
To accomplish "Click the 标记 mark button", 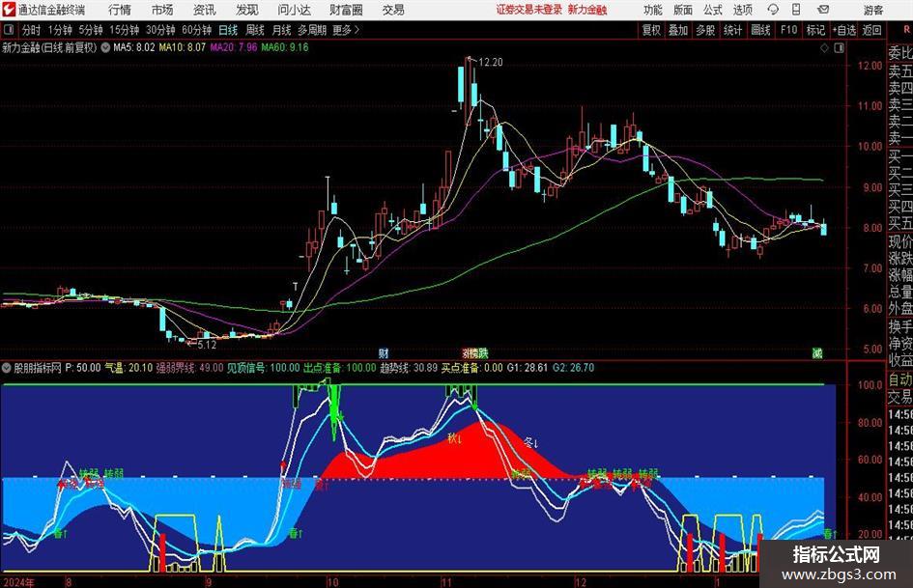I will point(815,30).
